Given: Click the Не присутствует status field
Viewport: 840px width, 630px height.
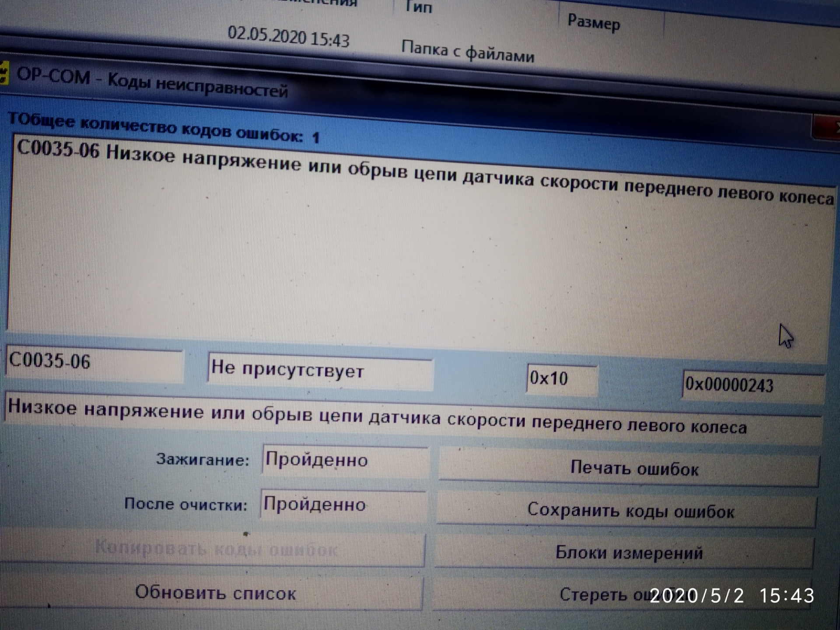Looking at the screenshot, I should coord(320,371).
